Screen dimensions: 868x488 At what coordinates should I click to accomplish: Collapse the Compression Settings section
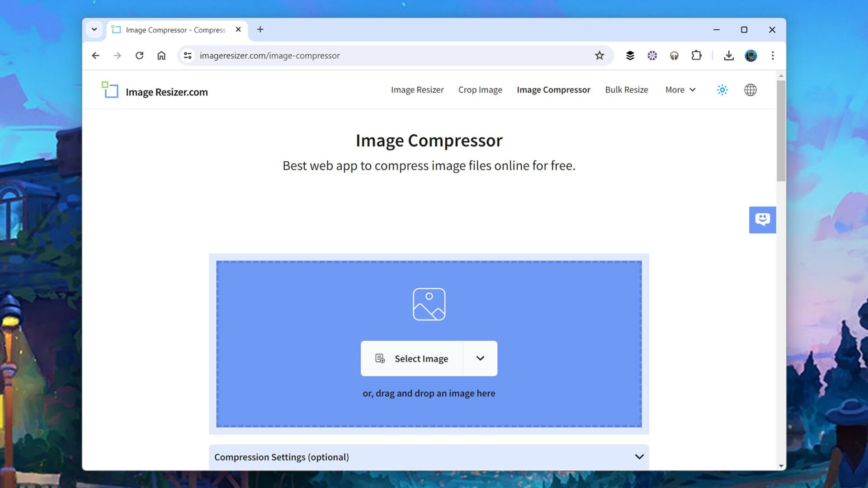(639, 457)
